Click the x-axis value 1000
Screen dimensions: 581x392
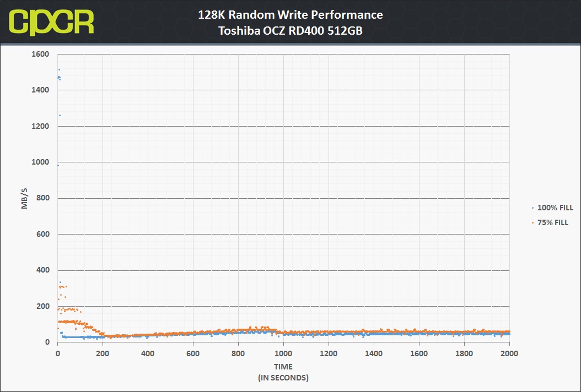283,353
